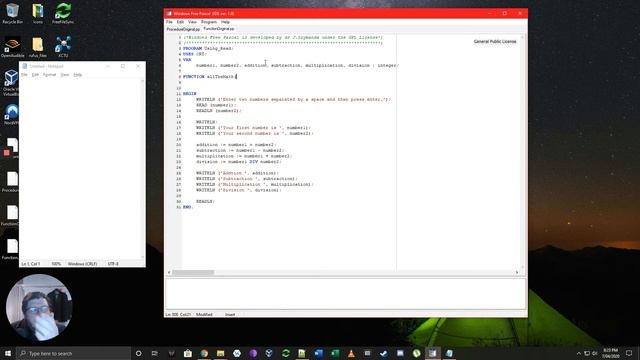Viewport: 640px width, 360px height.
Task: Open the network icon in system tray
Action: [x=587, y=353]
